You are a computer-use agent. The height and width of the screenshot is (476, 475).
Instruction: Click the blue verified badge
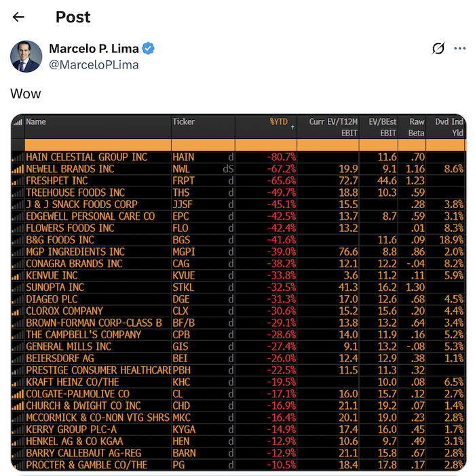pos(149,48)
